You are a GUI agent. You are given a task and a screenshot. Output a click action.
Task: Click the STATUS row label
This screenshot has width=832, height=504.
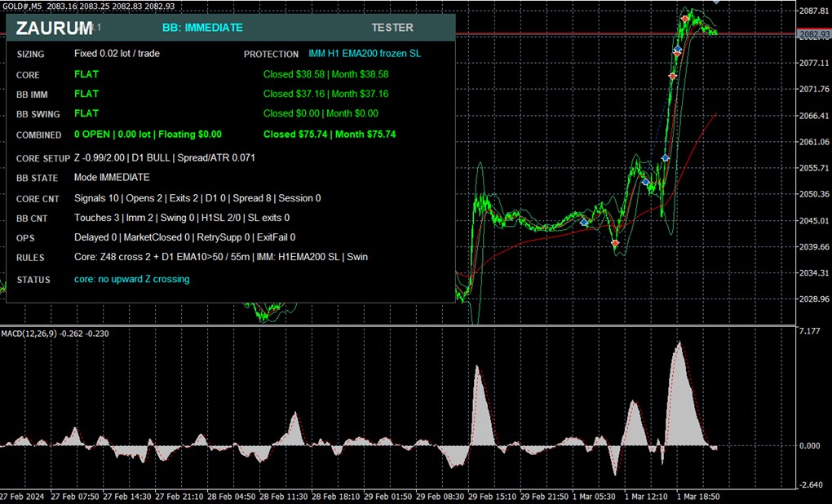click(33, 280)
